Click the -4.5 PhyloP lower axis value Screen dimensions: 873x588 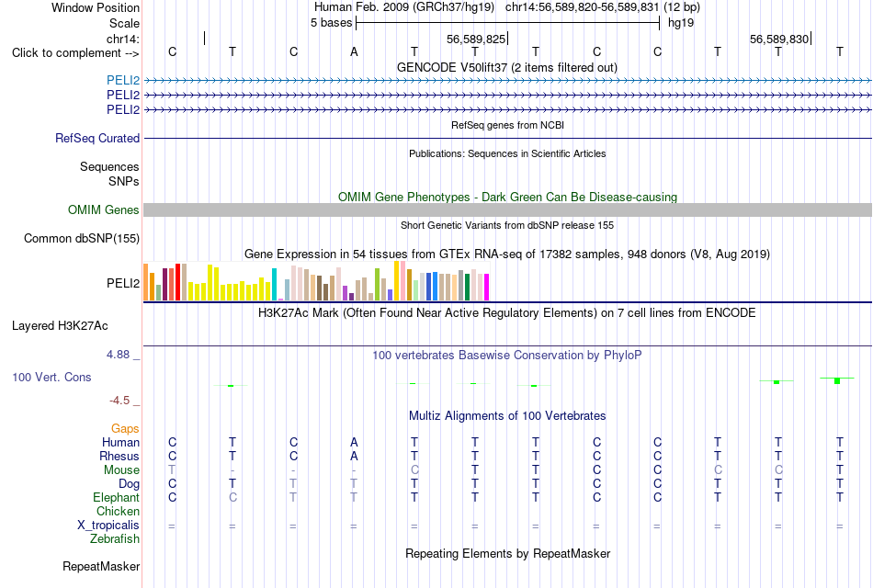[x=119, y=401]
